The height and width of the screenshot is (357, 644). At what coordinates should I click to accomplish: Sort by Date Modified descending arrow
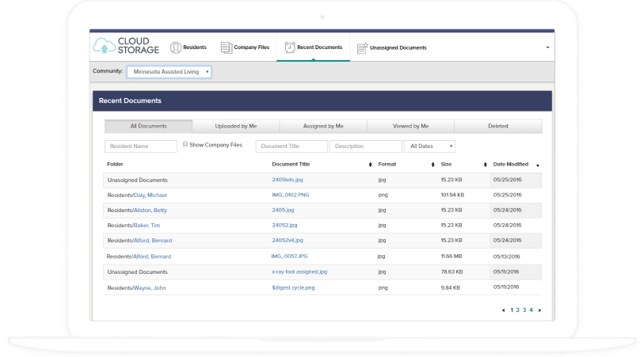pyautogui.click(x=538, y=165)
